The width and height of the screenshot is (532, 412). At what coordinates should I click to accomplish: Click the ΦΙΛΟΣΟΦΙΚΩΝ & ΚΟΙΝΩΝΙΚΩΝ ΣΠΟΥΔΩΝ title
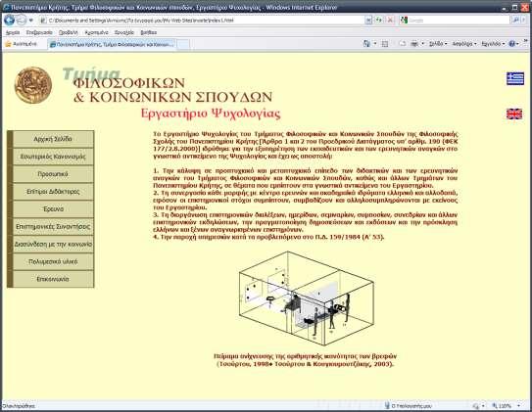pos(172,90)
